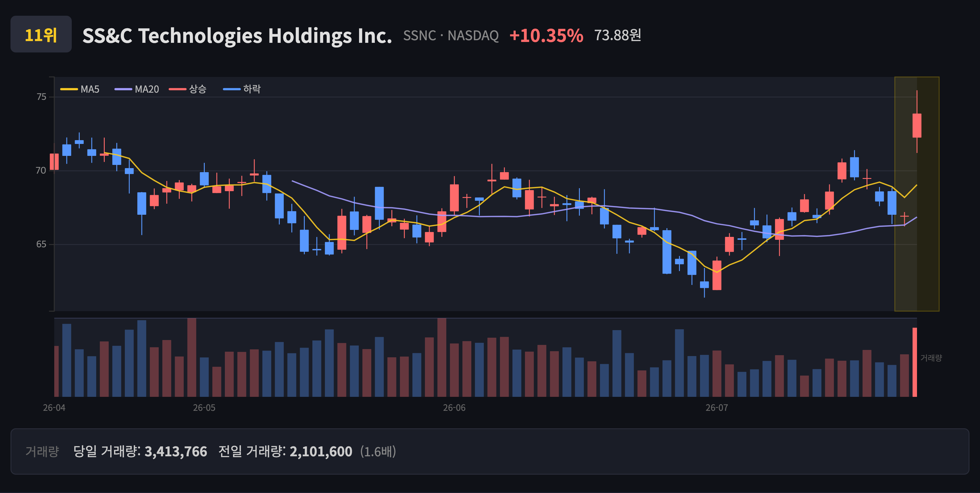Image resolution: width=980 pixels, height=493 pixels.
Task: Click the 11위 rank badge
Action: [x=41, y=34]
